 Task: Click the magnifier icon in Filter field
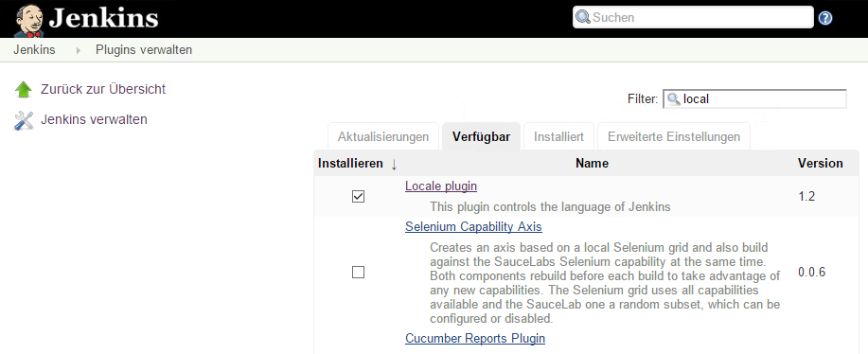coord(674,99)
